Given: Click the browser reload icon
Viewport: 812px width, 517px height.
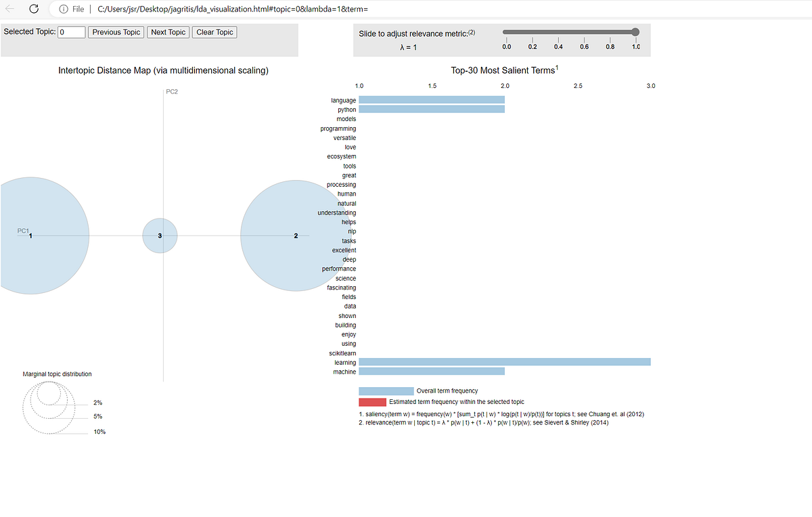Looking at the screenshot, I should pos(32,9).
